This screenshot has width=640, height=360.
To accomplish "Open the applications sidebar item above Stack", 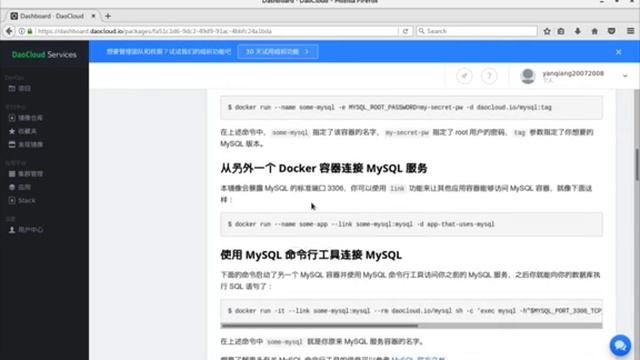I will coord(20,187).
